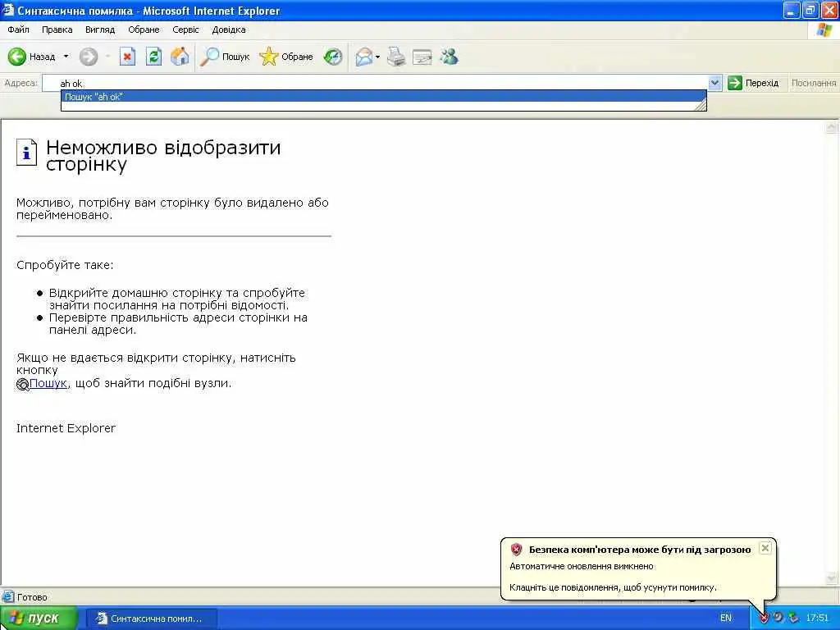The image size is (840, 630).
Task: Open the Обране menu
Action: point(144,30)
